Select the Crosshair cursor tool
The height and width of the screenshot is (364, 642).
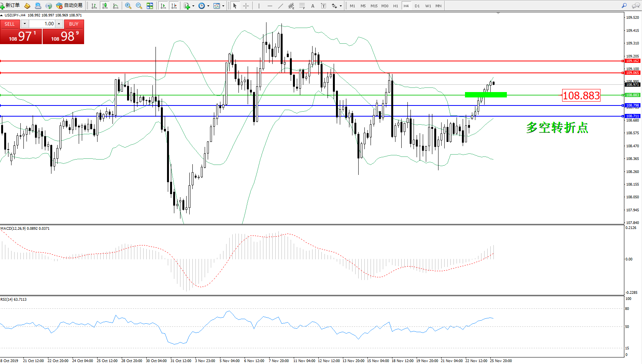tap(246, 6)
